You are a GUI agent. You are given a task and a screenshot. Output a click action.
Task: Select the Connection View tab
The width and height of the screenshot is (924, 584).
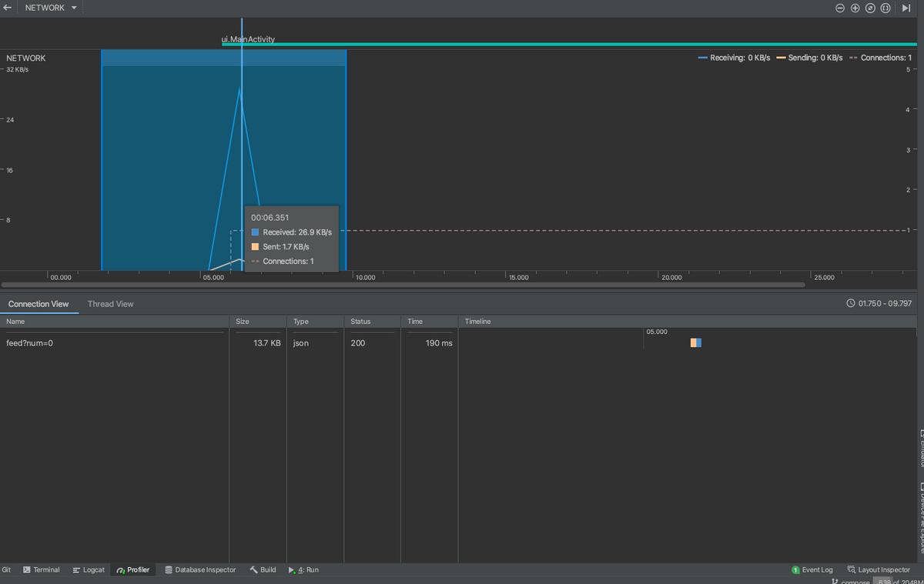38,304
